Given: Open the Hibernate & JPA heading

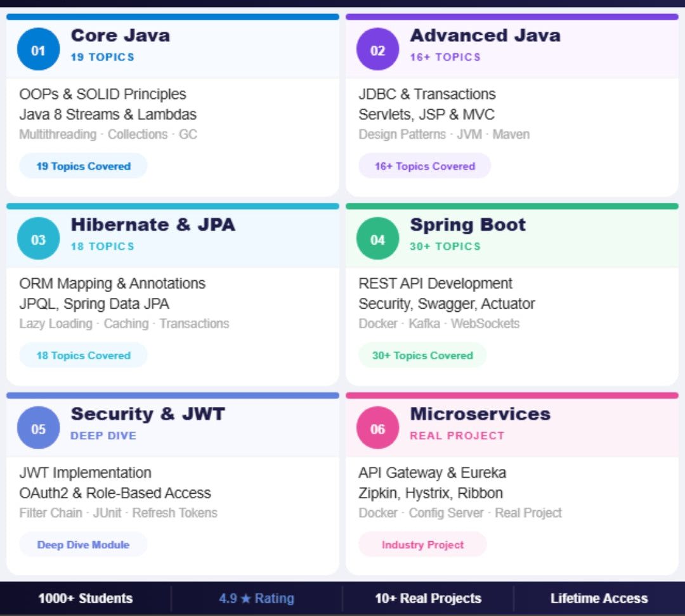Looking at the screenshot, I should [153, 225].
